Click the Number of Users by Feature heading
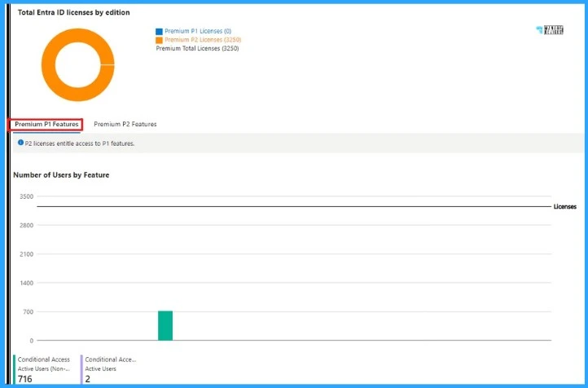 pos(61,175)
